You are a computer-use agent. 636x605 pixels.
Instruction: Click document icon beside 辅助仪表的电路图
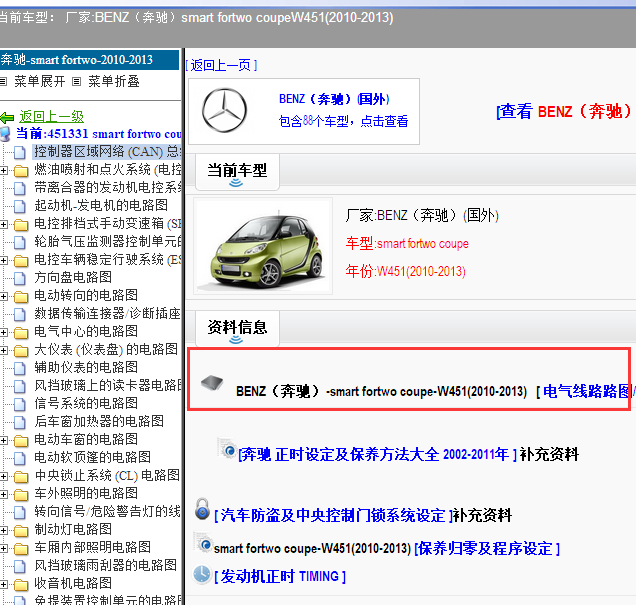pyautogui.click(x=19, y=368)
